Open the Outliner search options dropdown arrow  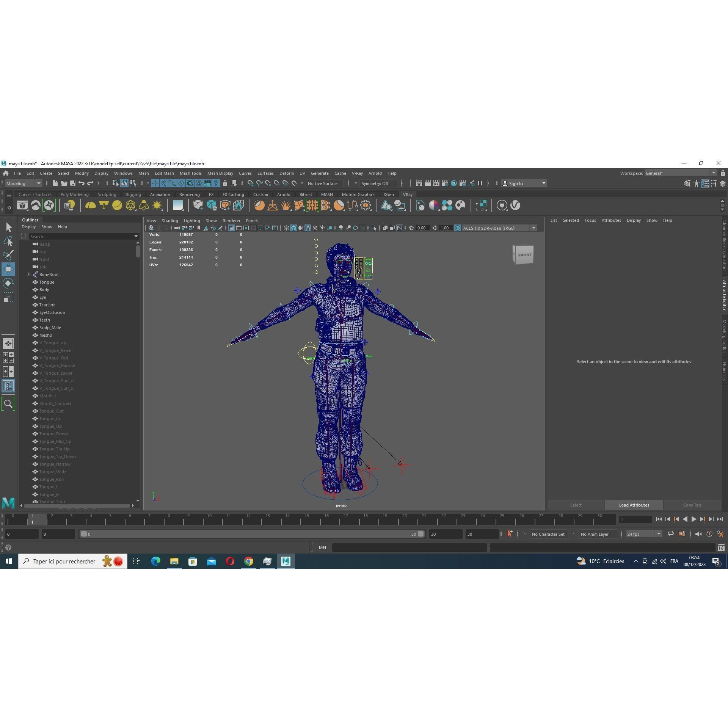point(136,236)
